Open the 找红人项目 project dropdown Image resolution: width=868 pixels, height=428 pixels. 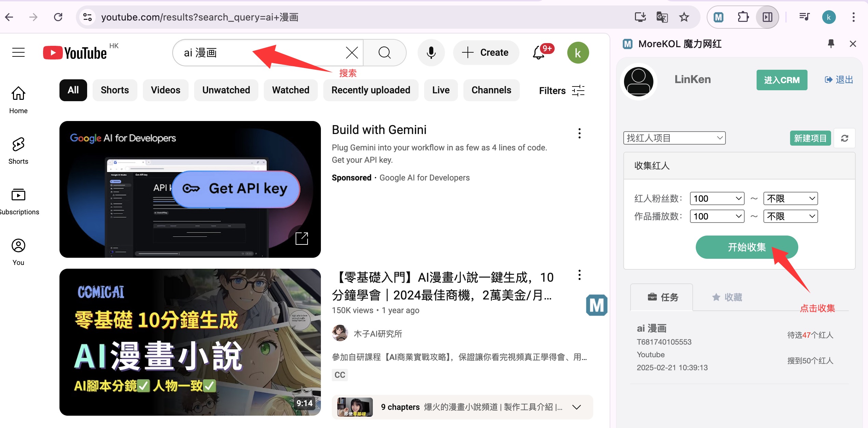click(x=674, y=138)
